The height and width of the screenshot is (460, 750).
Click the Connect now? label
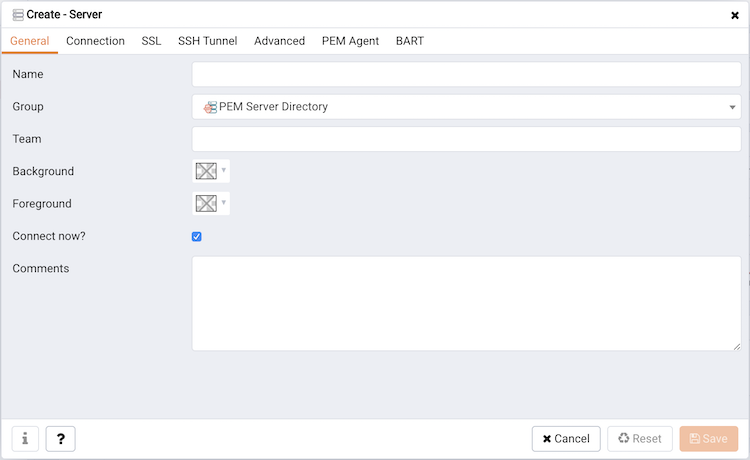pyautogui.click(x=49, y=236)
